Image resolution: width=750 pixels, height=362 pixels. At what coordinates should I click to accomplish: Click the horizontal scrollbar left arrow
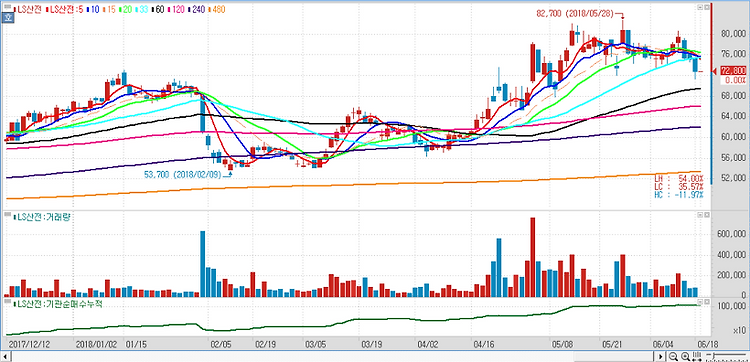[x=6, y=356]
